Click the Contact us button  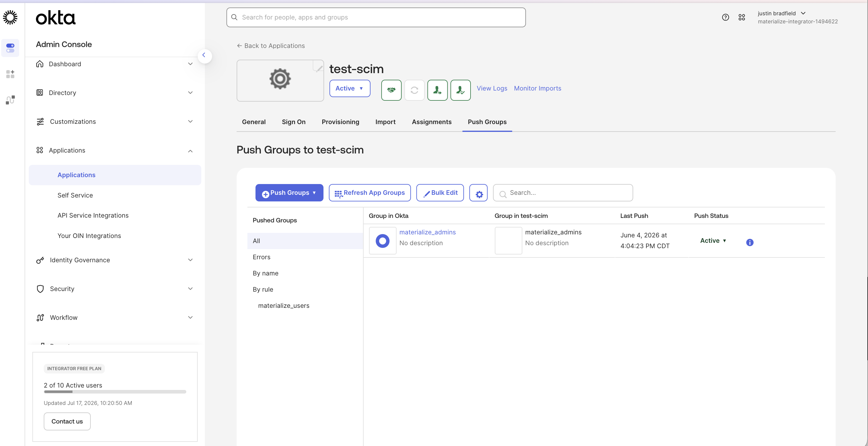67,421
